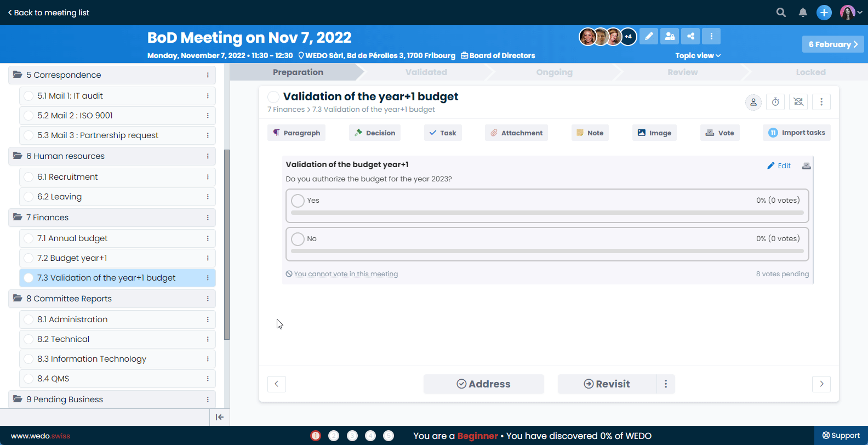The image size is (868, 445).
Task: Collapse the sidebar panel
Action: coord(220,417)
